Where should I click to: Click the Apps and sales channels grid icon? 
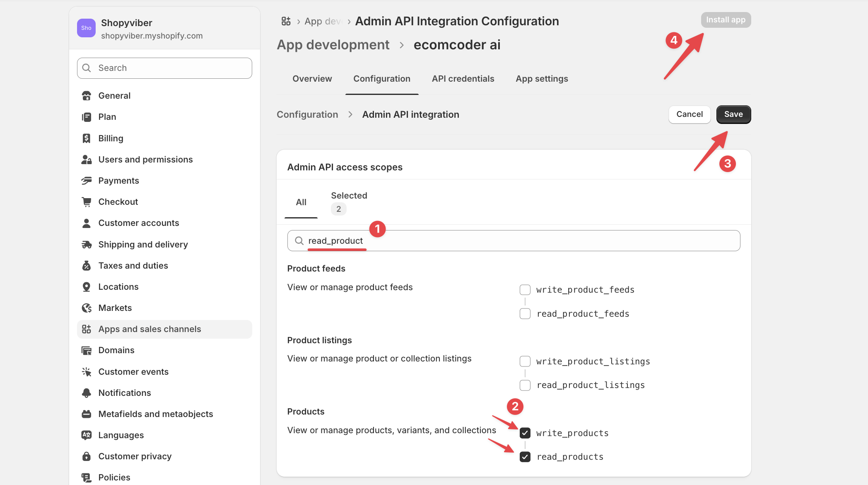tap(87, 329)
